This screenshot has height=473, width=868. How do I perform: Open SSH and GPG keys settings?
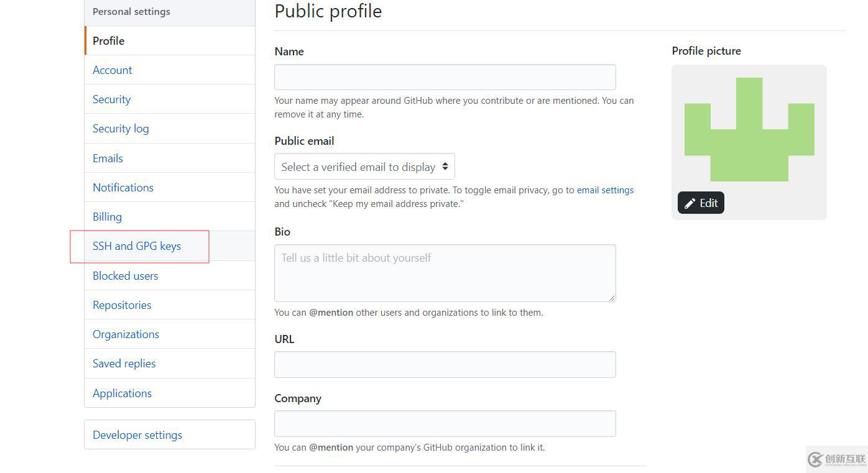(170, 246)
